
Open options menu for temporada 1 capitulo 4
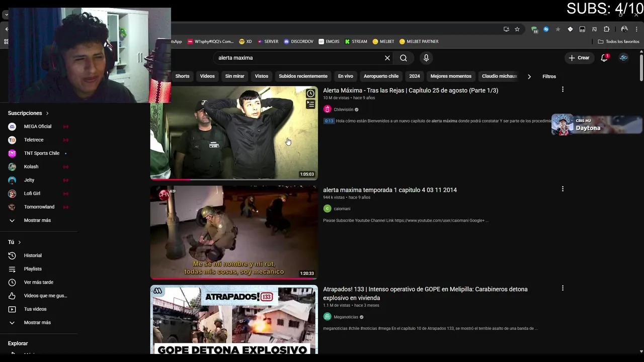[x=562, y=189]
